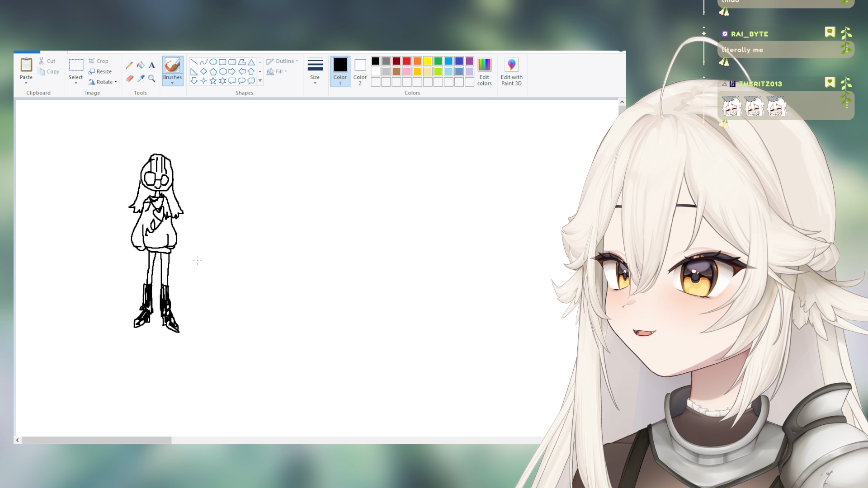The height and width of the screenshot is (488, 868).
Task: Choose the Oval shape
Action: [213, 62]
